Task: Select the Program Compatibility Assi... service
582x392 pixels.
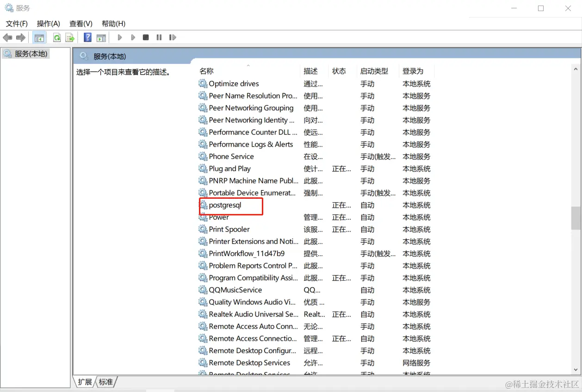Action: pyautogui.click(x=254, y=278)
